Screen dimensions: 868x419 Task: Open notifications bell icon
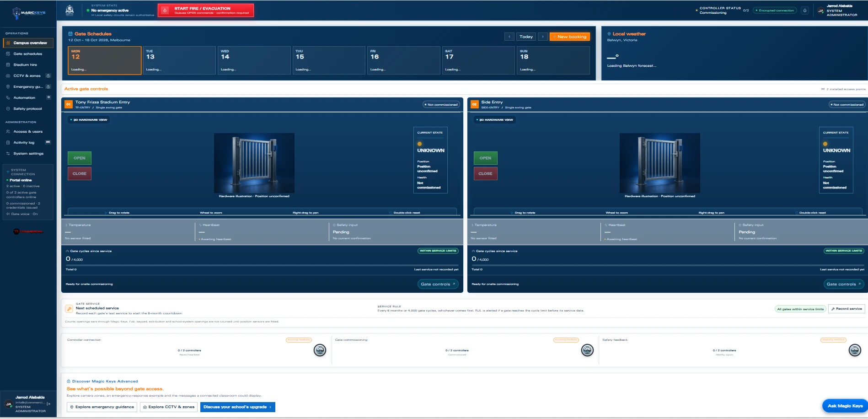(x=805, y=10)
